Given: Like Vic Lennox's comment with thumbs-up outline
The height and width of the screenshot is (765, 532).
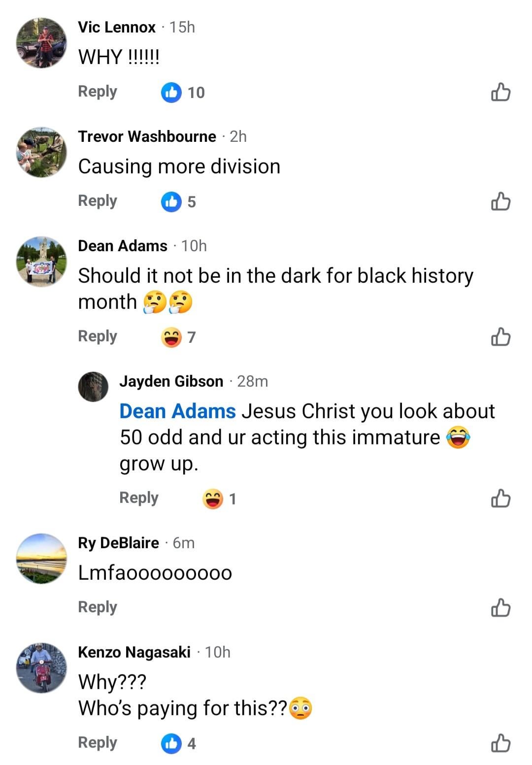Looking at the screenshot, I should [x=500, y=92].
